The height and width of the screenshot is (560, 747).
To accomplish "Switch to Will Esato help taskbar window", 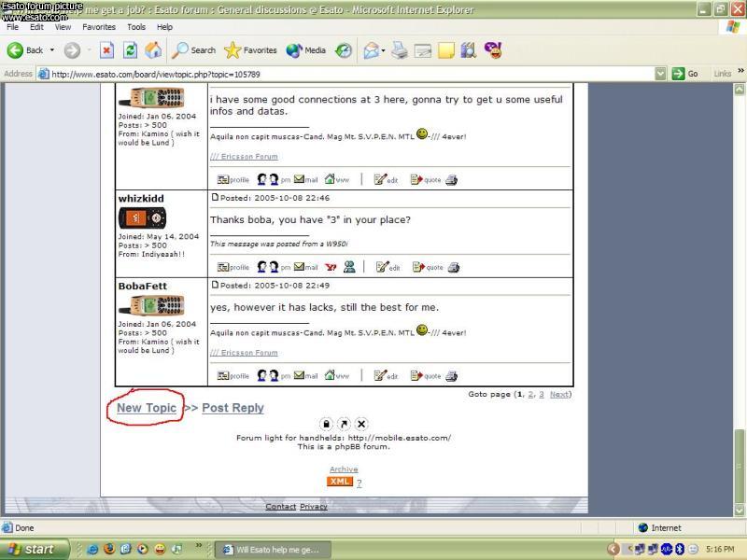I will pyautogui.click(x=273, y=550).
